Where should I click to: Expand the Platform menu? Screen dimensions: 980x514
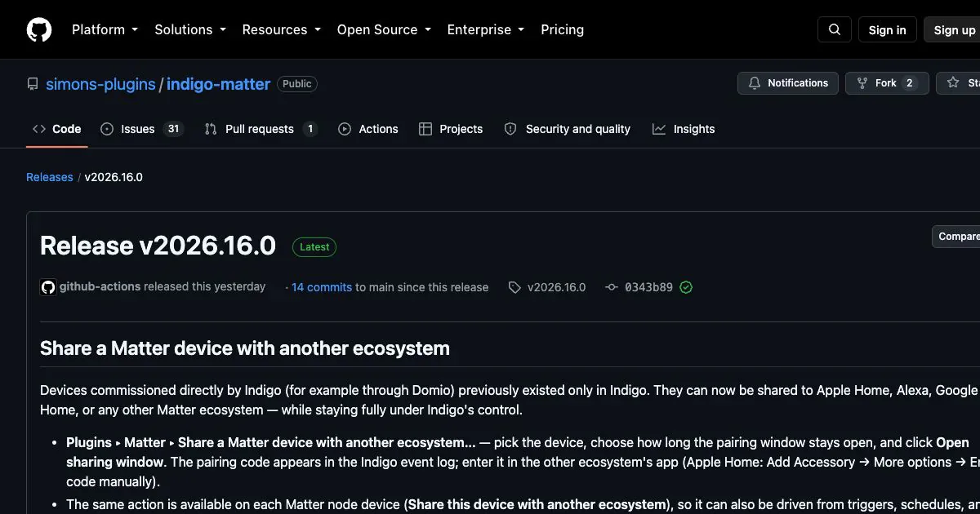tap(105, 29)
